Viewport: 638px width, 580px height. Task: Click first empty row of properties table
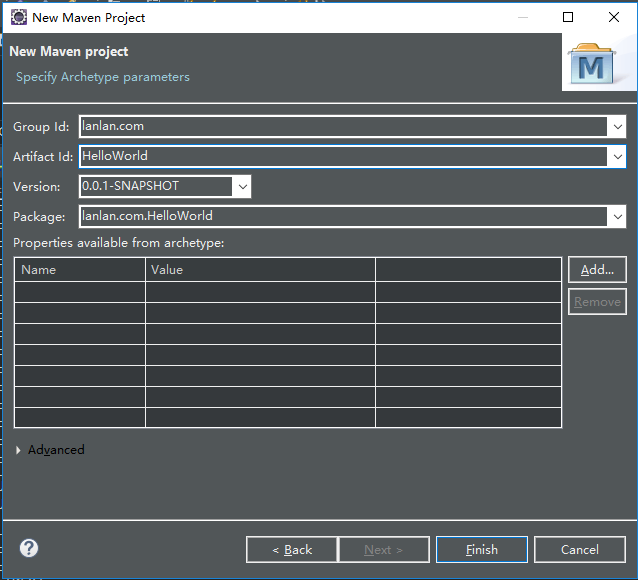288,292
